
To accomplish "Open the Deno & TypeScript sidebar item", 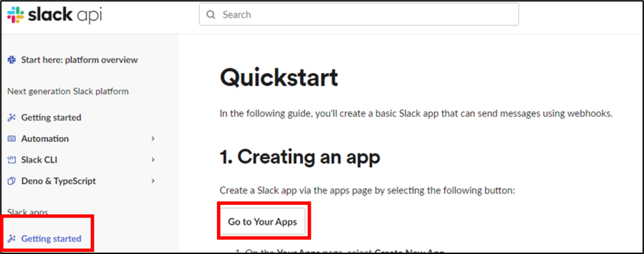I will click(58, 181).
